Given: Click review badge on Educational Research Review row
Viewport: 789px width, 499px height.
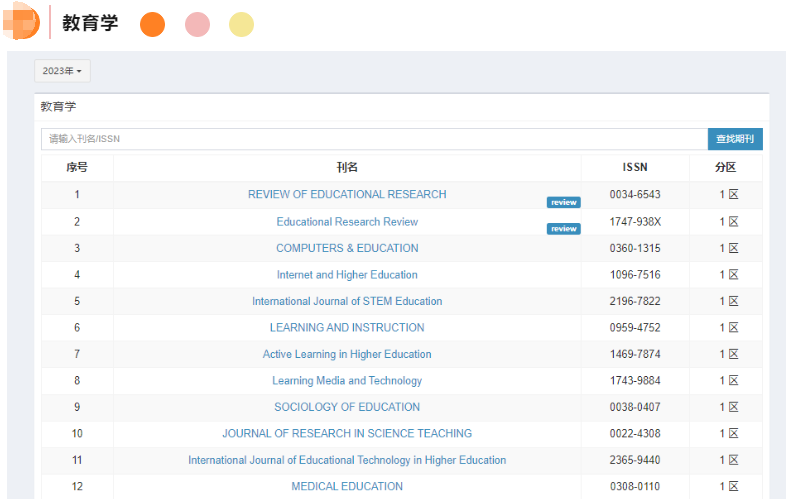Looking at the screenshot, I should pyautogui.click(x=563, y=228).
